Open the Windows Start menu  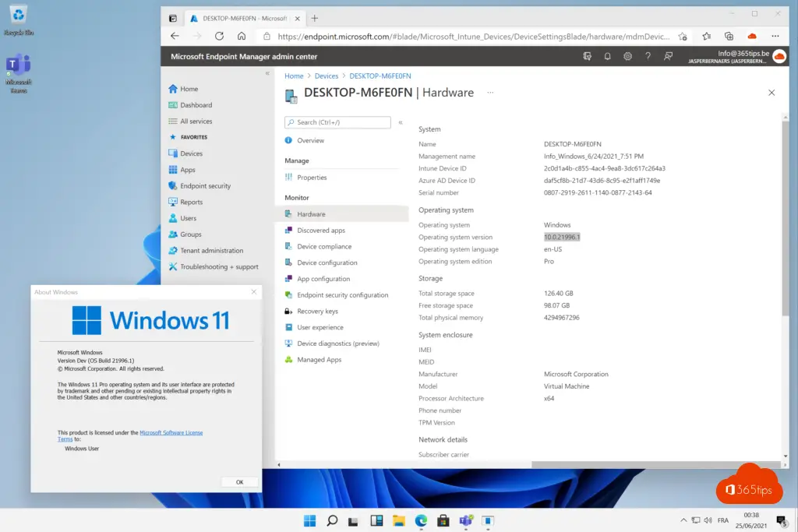click(310, 521)
